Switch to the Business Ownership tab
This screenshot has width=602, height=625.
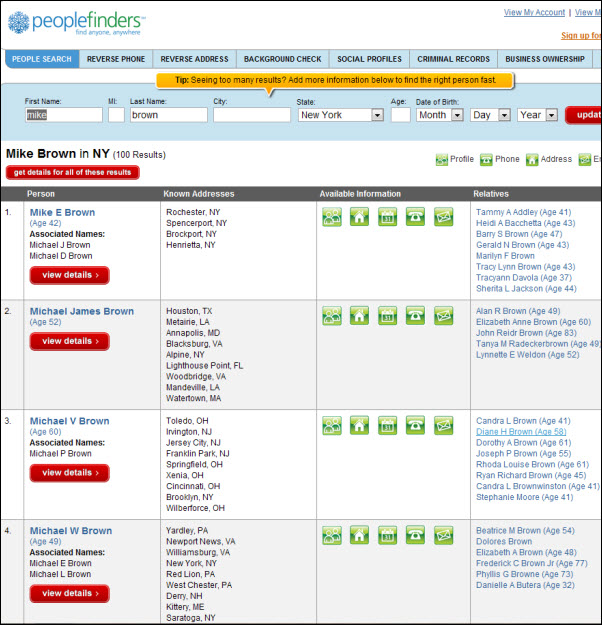(x=545, y=59)
